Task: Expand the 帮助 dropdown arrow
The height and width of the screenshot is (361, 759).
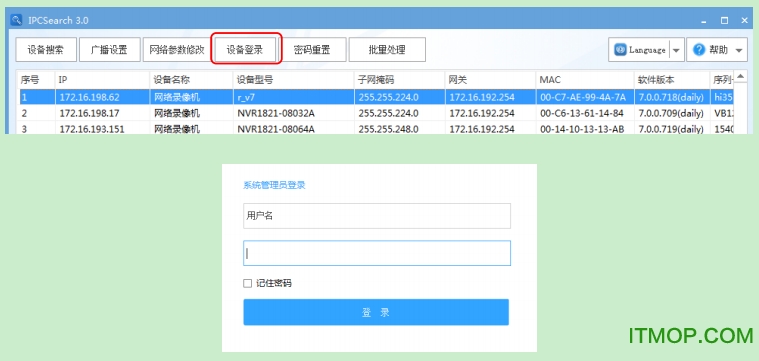Action: tap(739, 50)
